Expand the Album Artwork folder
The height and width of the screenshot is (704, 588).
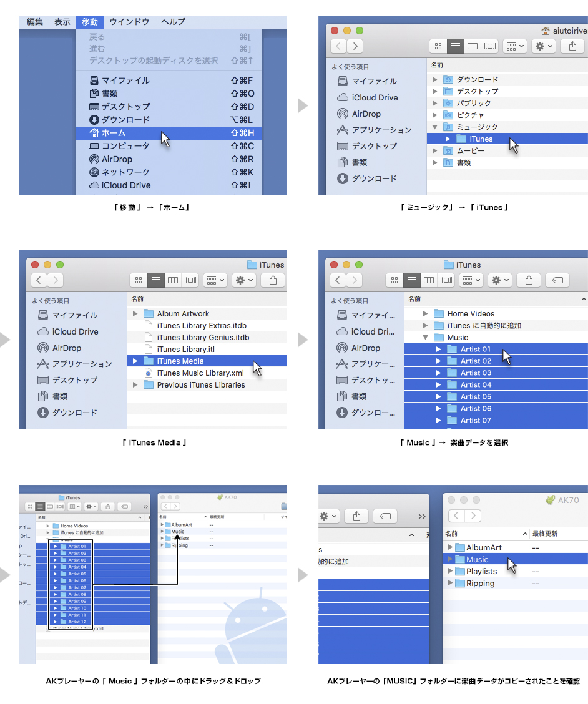click(x=135, y=313)
